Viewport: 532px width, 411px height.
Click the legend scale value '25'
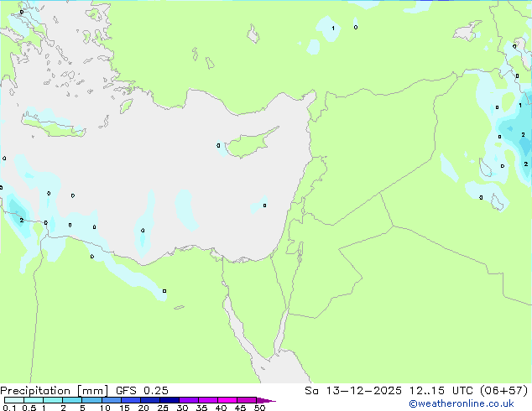tap(163, 408)
